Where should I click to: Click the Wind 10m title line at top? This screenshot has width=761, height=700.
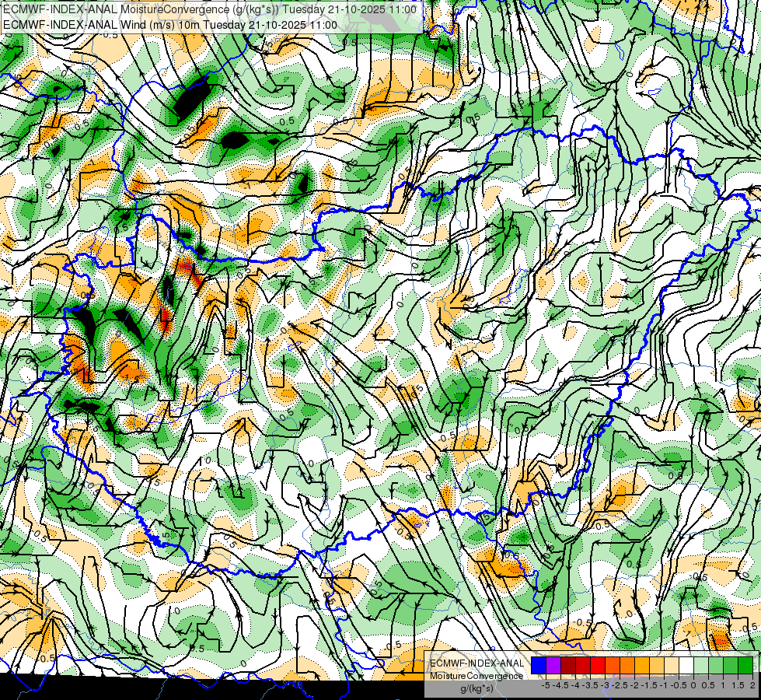pos(170,25)
